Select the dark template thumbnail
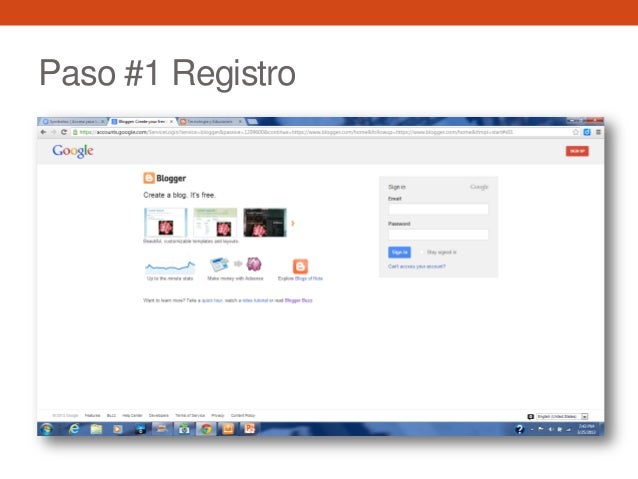This screenshot has height=479, width=638. [265, 223]
